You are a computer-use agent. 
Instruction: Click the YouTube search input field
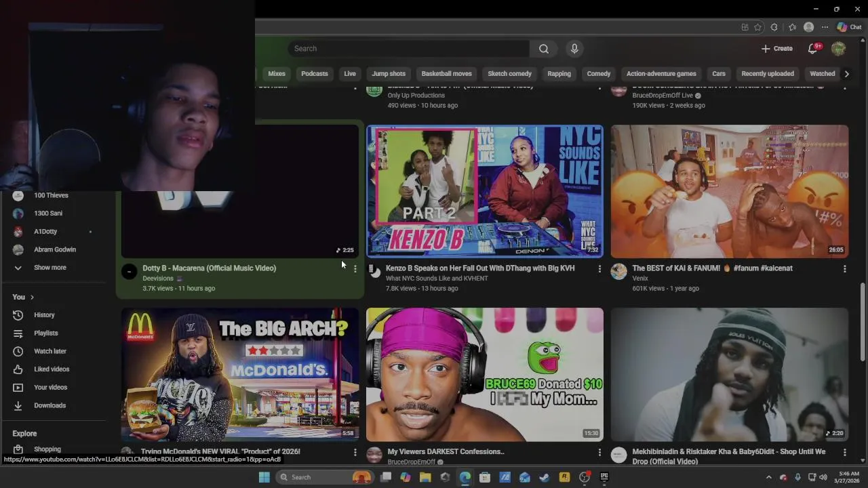pos(410,49)
